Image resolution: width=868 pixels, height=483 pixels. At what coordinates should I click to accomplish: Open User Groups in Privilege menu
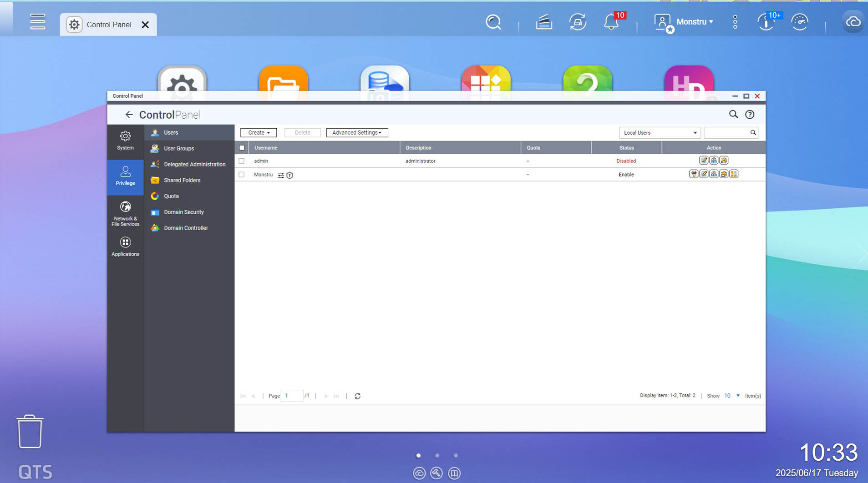[x=189, y=148]
